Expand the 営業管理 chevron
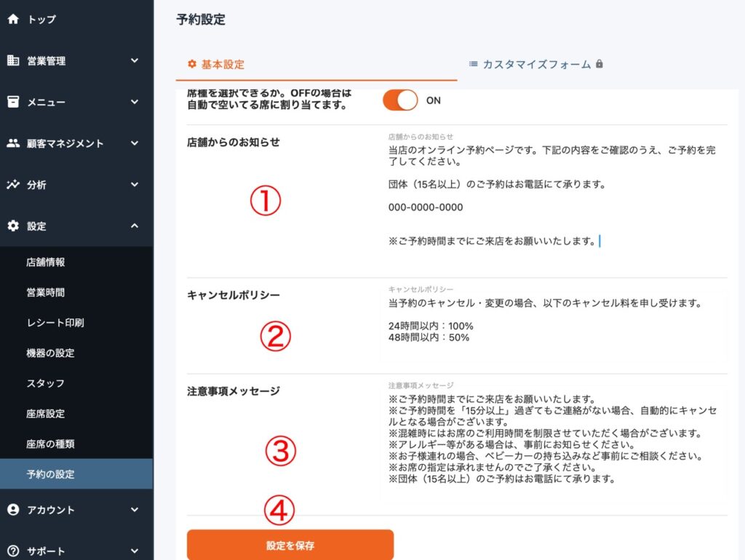 [x=135, y=61]
